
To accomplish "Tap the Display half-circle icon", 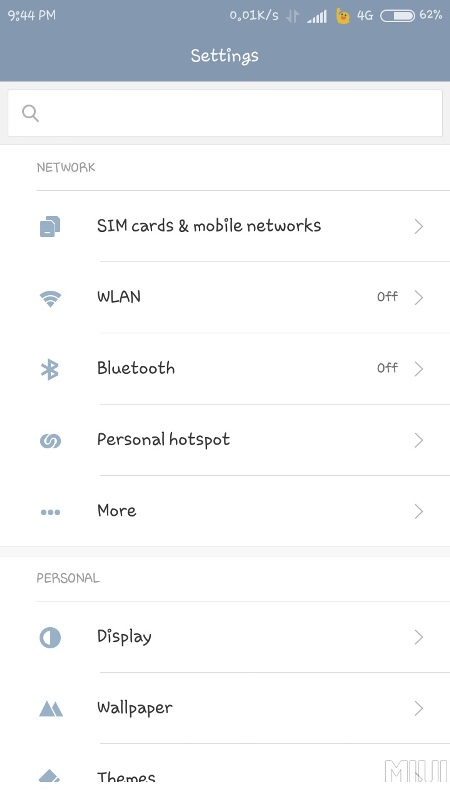I will [50, 638].
